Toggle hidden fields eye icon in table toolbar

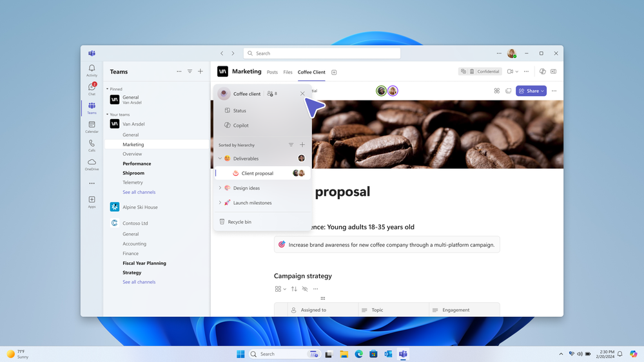305,289
